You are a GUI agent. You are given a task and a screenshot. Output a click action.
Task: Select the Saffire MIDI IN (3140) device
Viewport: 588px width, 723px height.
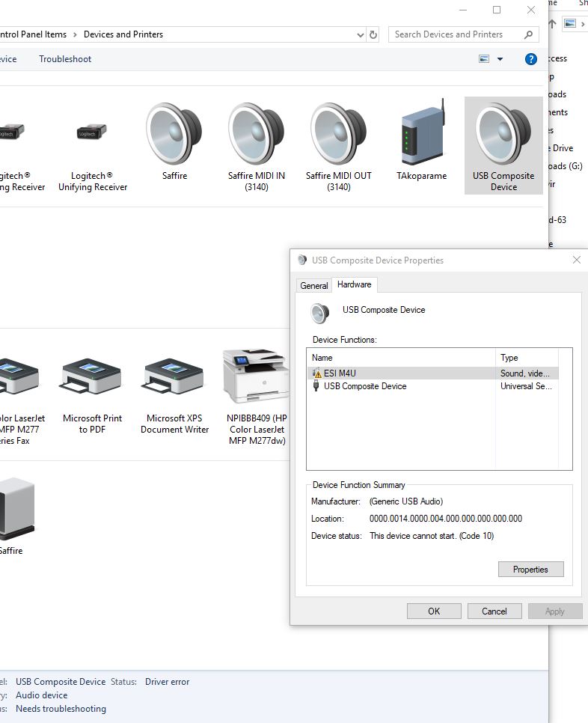256,134
